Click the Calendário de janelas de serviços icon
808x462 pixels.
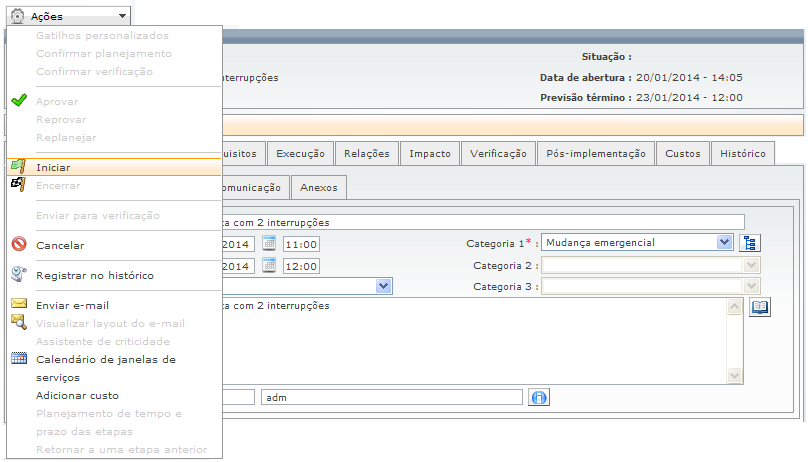tap(18, 359)
